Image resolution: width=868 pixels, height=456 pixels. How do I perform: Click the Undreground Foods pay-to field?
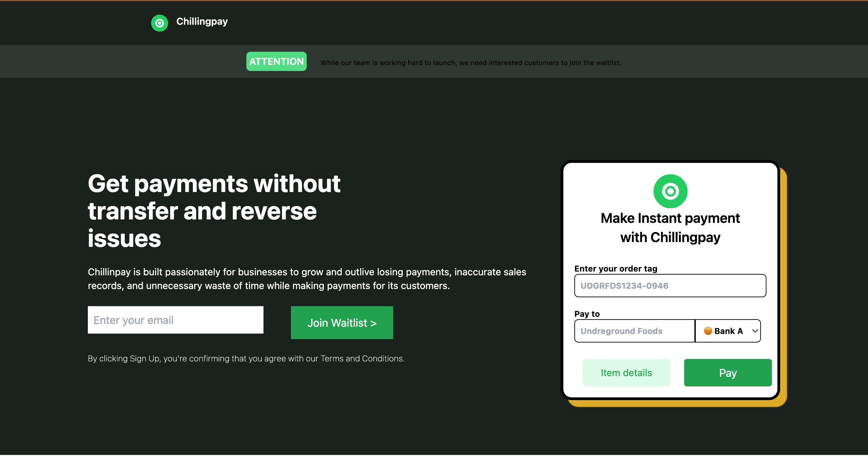635,331
